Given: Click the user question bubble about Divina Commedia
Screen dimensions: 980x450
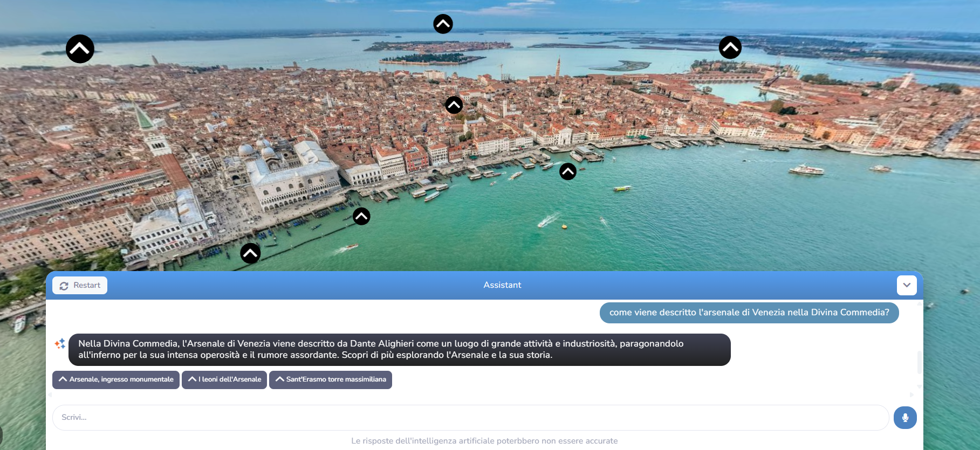Looking at the screenshot, I should point(749,313).
